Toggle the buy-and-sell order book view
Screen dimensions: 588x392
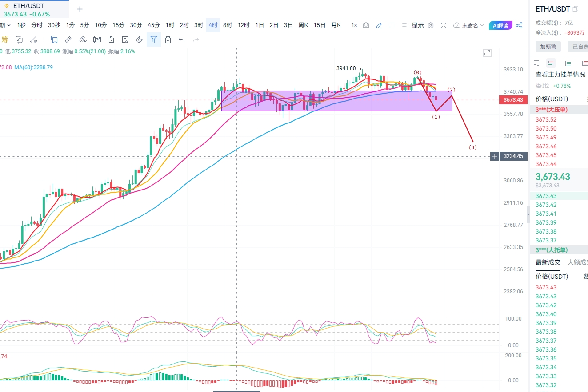[x=551, y=63]
